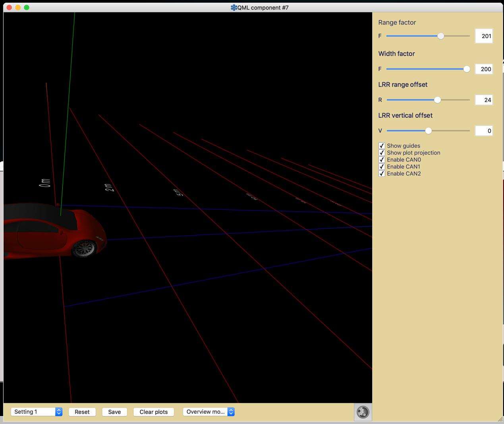Click the LRR range offset slider knob
Image resolution: width=504 pixels, height=424 pixels.
tap(437, 100)
